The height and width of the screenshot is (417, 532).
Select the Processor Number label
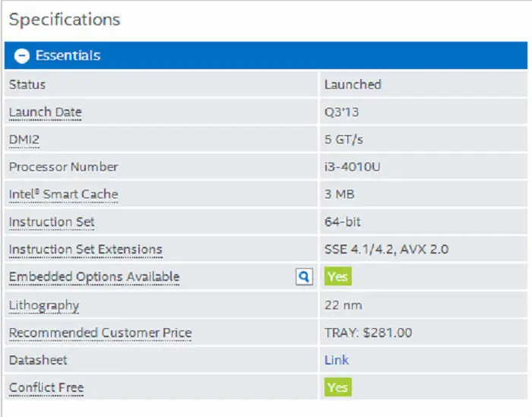pyautogui.click(x=63, y=167)
